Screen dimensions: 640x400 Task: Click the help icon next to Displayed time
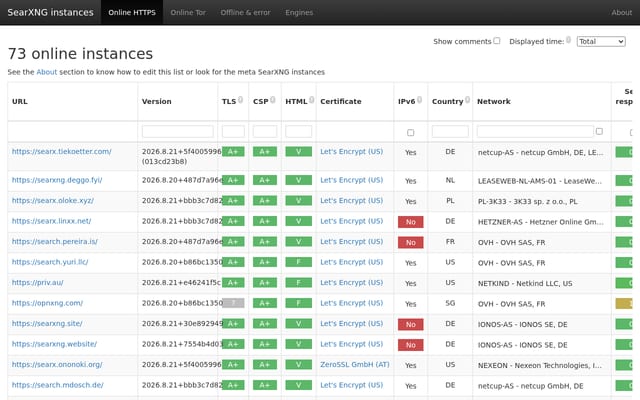[x=568, y=40]
